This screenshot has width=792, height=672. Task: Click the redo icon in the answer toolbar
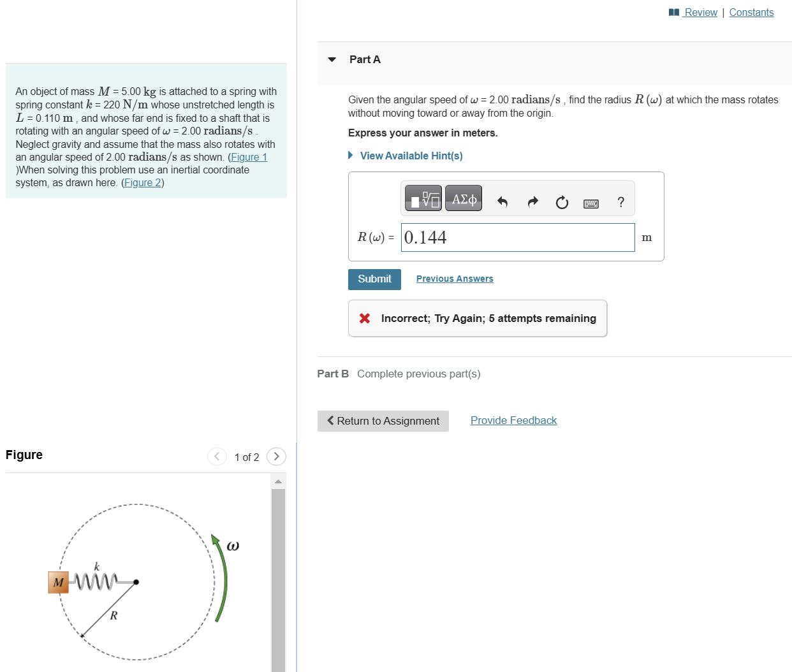(x=532, y=202)
